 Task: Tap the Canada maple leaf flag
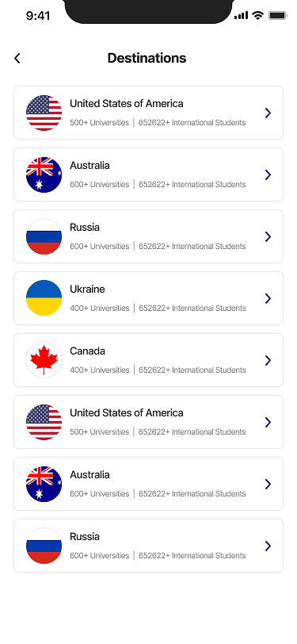pos(44,360)
